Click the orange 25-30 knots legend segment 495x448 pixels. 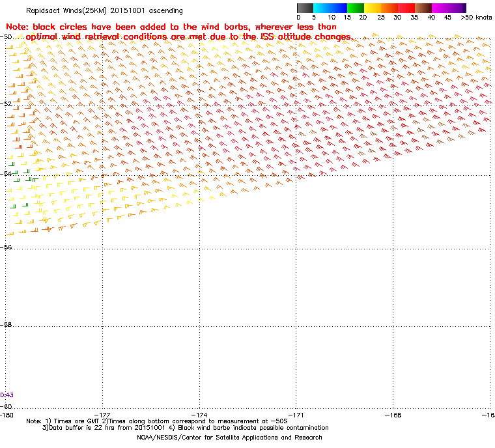click(389, 8)
